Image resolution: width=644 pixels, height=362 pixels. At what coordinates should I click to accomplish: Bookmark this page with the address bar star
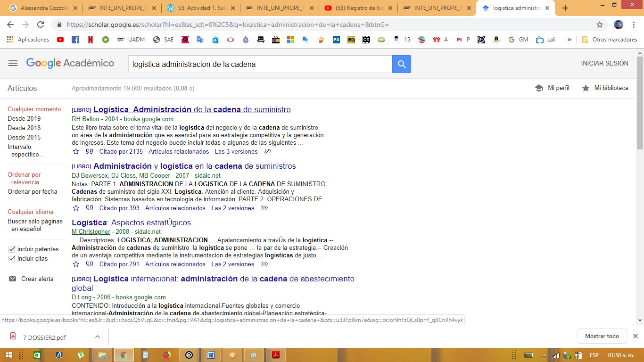600,25
